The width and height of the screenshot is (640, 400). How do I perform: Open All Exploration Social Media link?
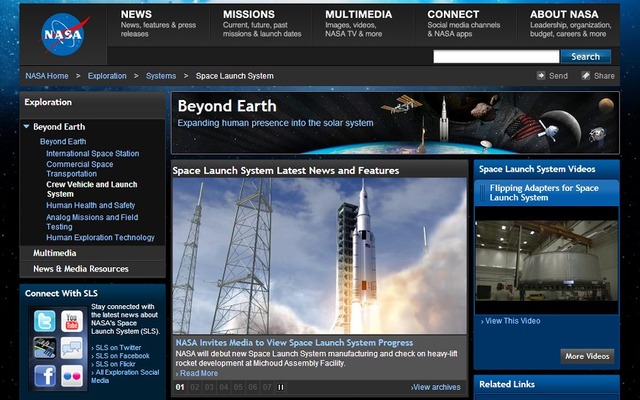click(x=125, y=376)
